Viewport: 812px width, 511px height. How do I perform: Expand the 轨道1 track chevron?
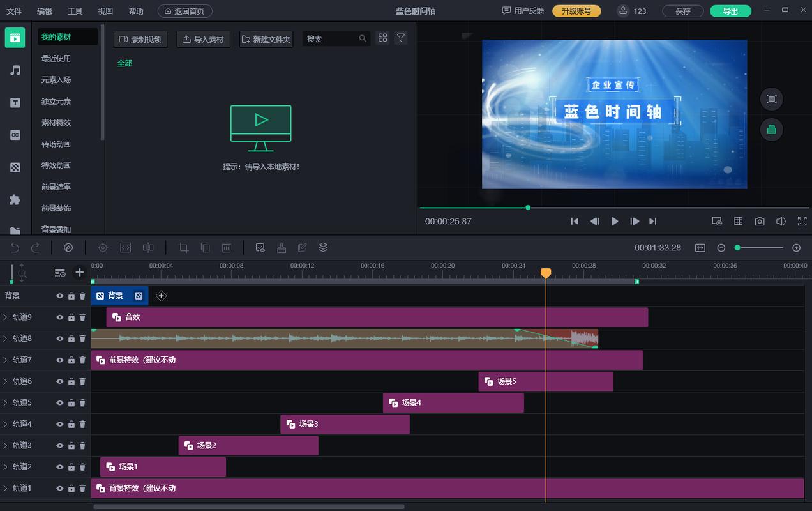coord(6,488)
